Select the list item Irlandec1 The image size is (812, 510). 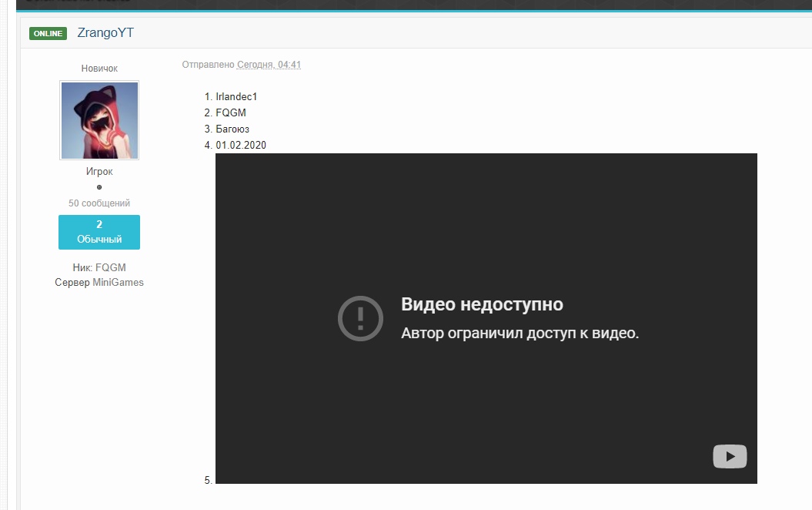click(237, 96)
